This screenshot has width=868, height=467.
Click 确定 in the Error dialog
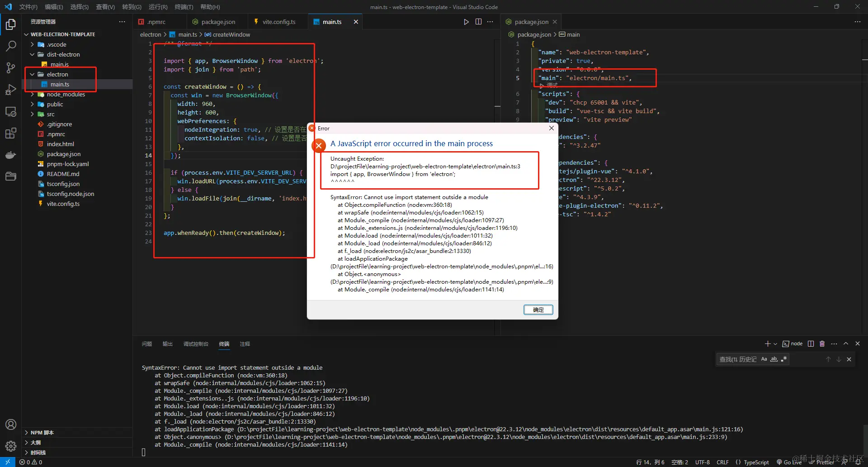[538, 310]
